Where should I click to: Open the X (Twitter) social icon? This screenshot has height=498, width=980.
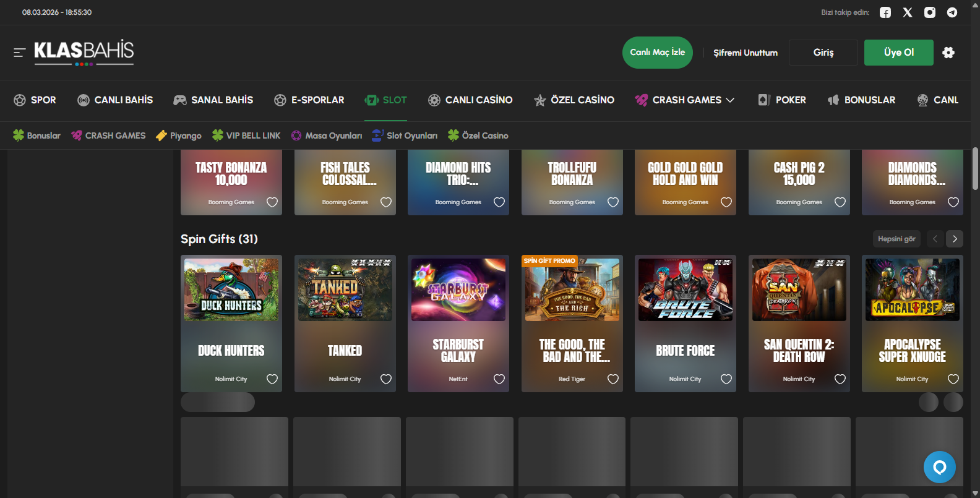[908, 12]
